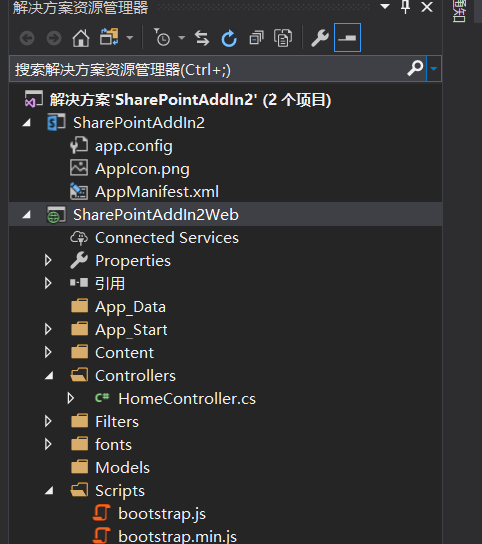The width and height of the screenshot is (482, 544).
Task: Open bootstrap.js
Action: tap(162, 514)
